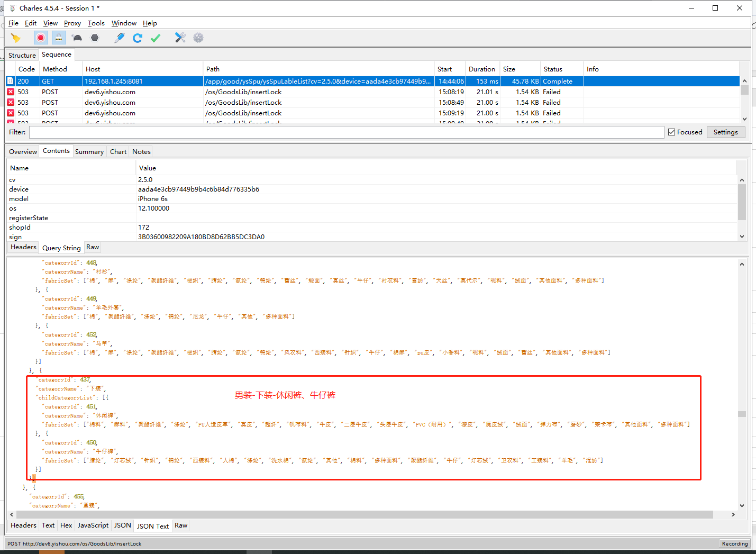This screenshot has height=554, width=756.
Task: Select the response Hex tab
Action: point(66,525)
